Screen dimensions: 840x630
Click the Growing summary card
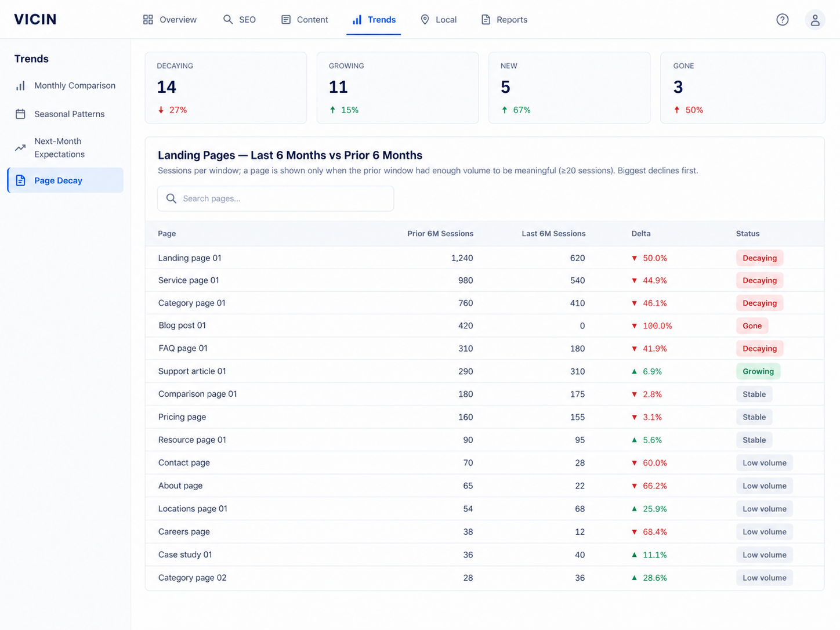point(398,88)
